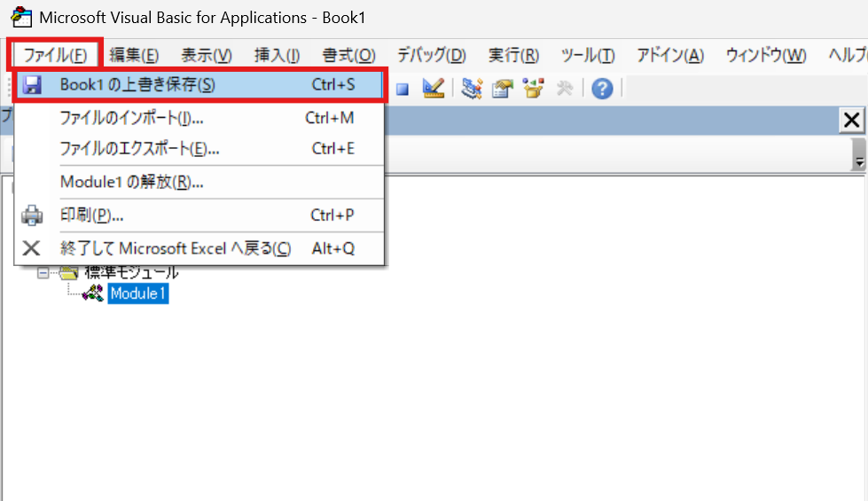Choose Book1 の上書き保存(S) from menu
This screenshot has width=868, height=501.
199,85
